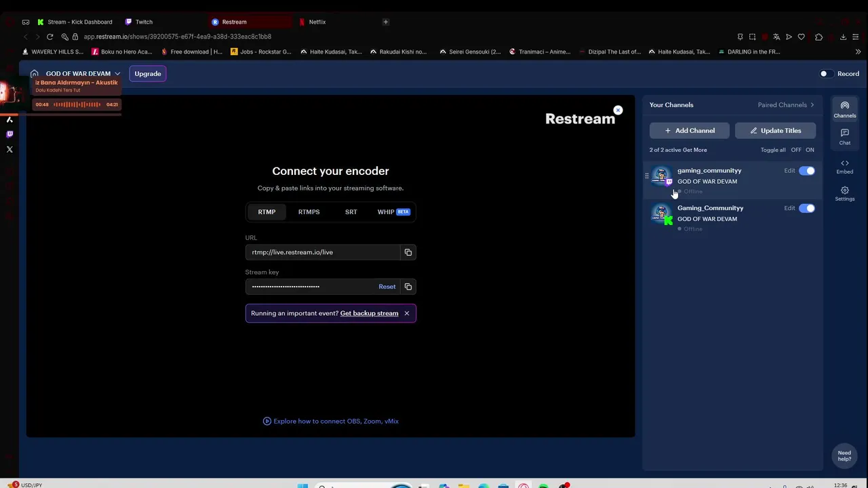Open Explore how to connect OBS link

331,421
